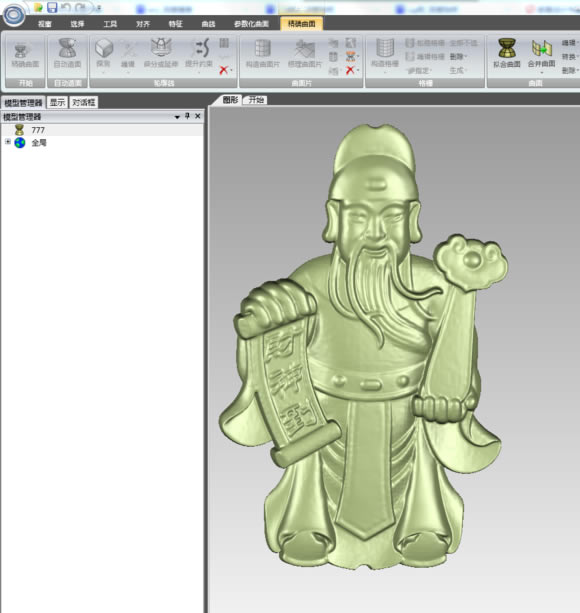Click the save floppy disk icon
The width and height of the screenshot is (580, 613).
[52, 7]
